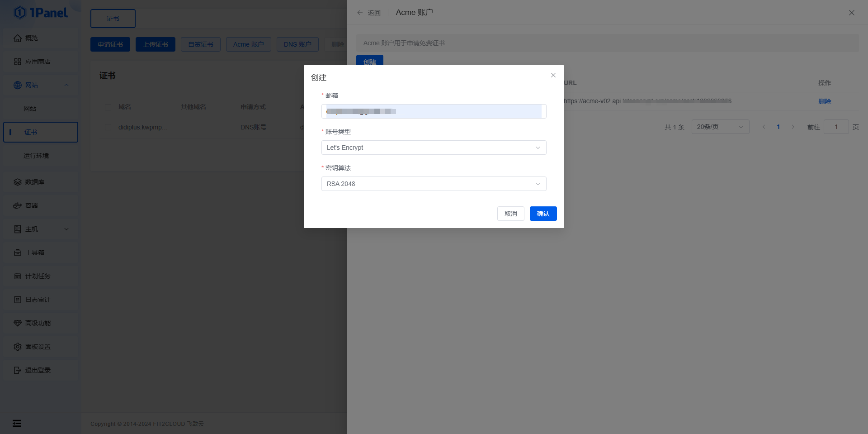Open the 日志审计 log icon
Image resolution: width=868 pixels, height=434 pixels.
(18, 300)
